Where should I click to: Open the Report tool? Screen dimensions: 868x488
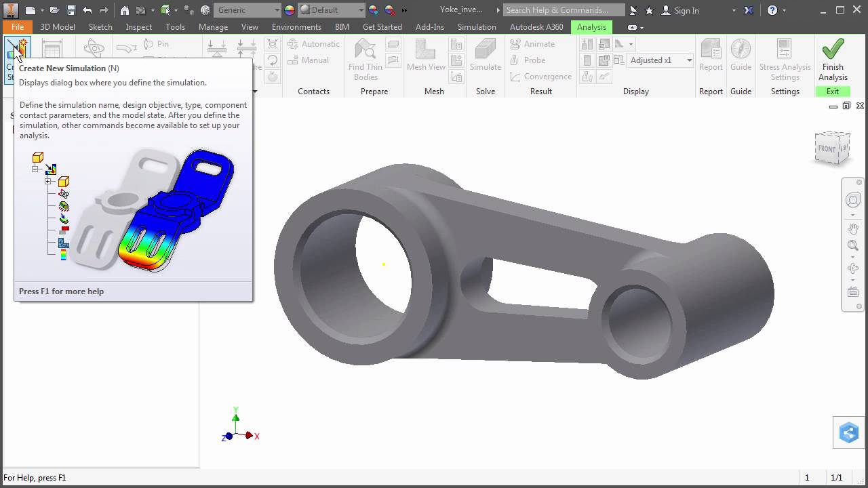[x=711, y=54]
